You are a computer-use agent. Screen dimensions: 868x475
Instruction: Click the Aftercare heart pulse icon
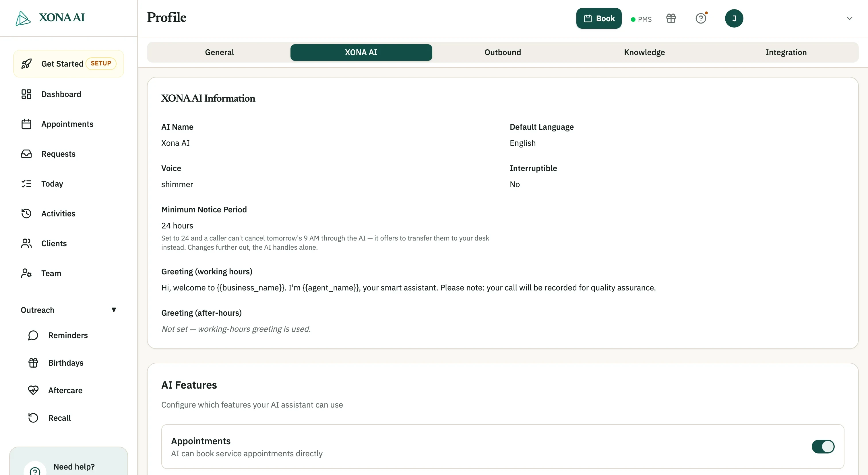coord(33,390)
